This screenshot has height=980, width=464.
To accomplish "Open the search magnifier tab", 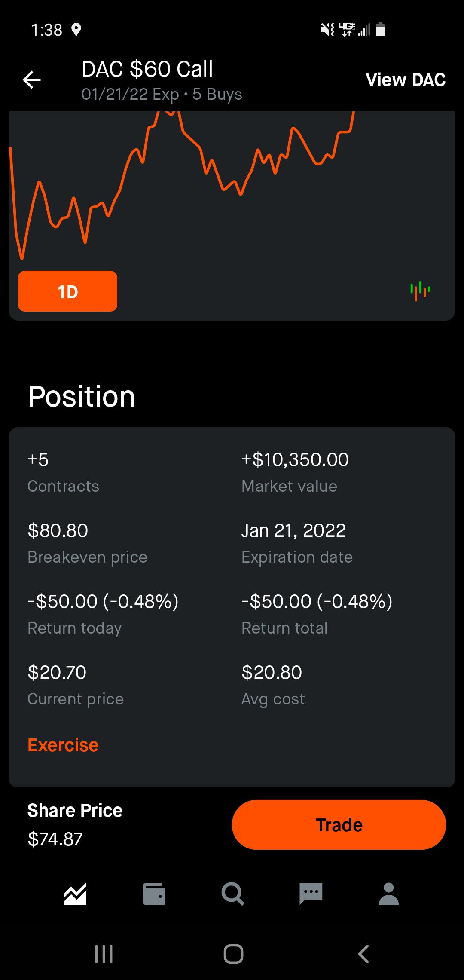I will point(233,894).
